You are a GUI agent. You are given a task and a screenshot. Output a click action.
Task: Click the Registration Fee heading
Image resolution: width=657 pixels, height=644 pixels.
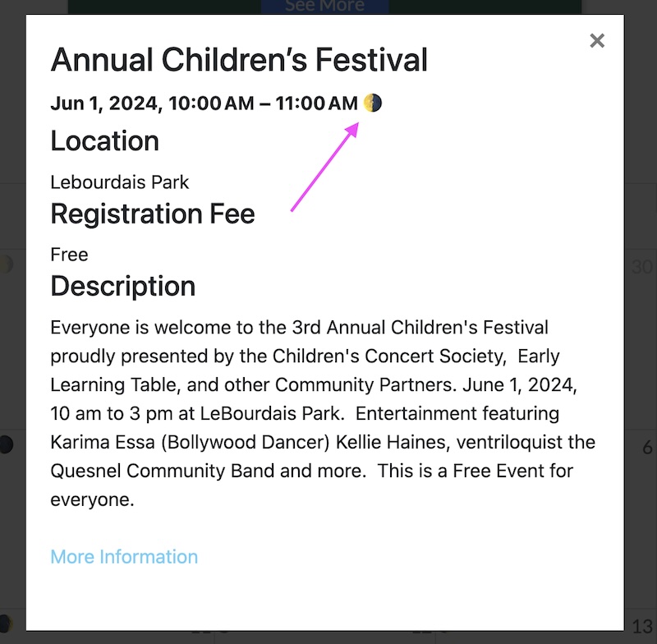[153, 214]
